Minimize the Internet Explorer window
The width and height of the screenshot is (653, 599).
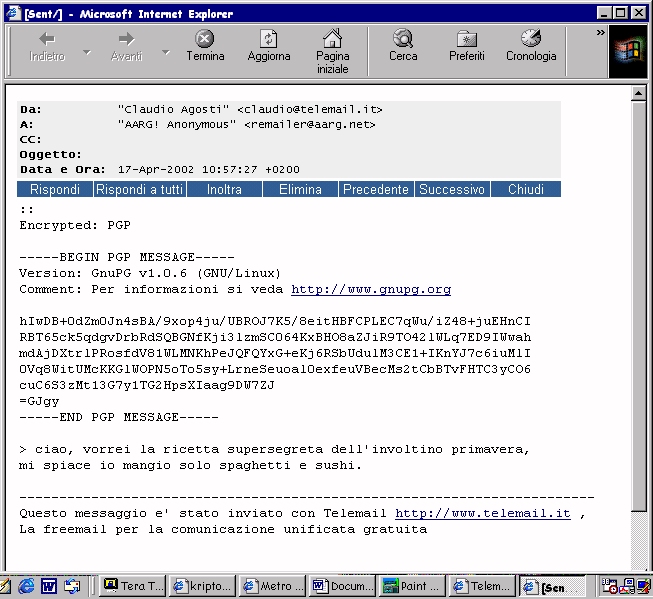point(605,13)
